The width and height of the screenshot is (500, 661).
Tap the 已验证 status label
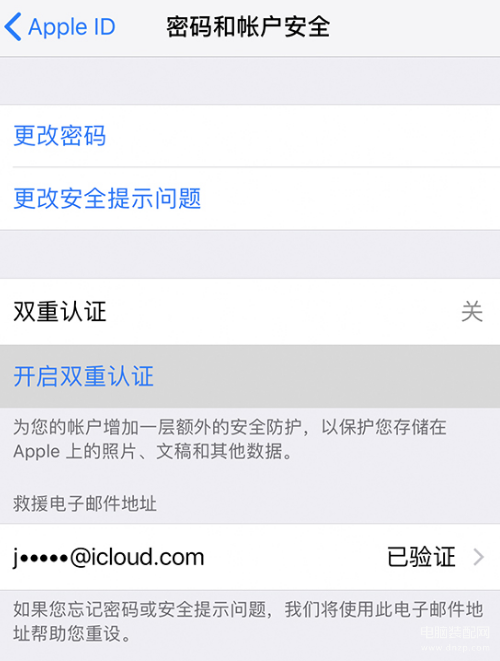tap(421, 557)
